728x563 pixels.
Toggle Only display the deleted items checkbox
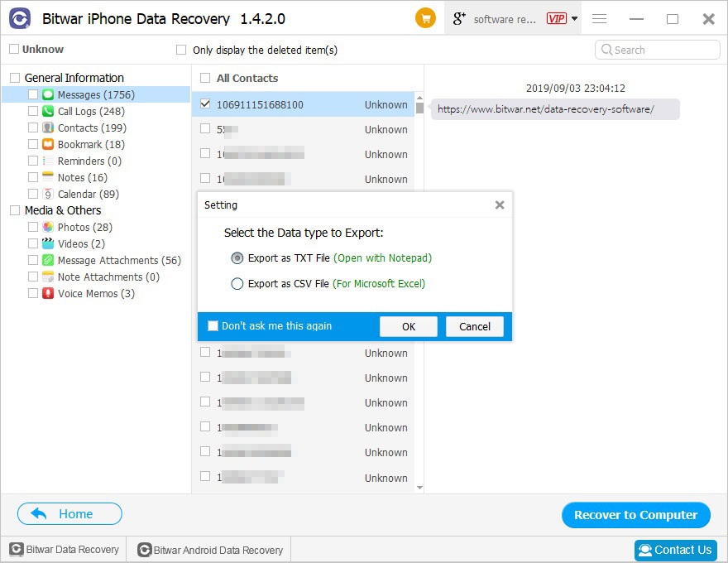[x=181, y=50]
